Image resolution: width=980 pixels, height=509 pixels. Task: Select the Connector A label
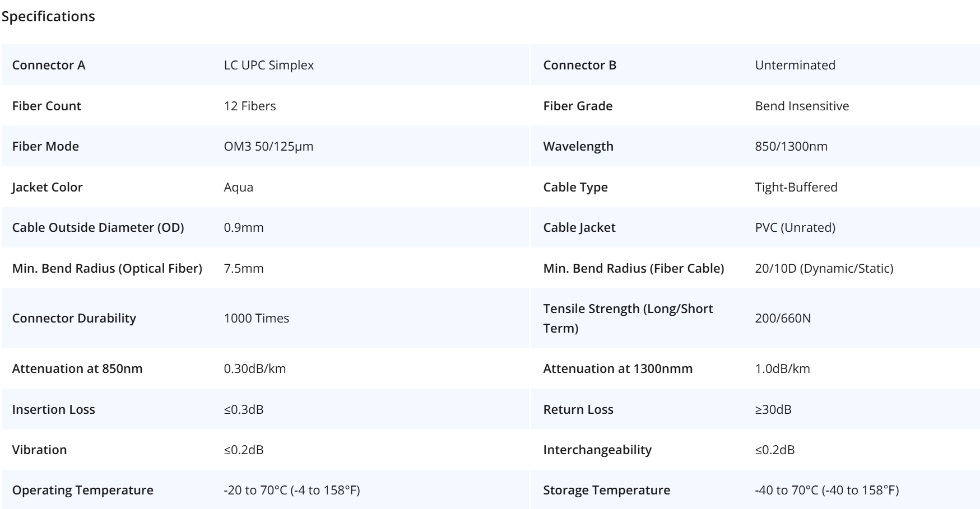coord(49,65)
